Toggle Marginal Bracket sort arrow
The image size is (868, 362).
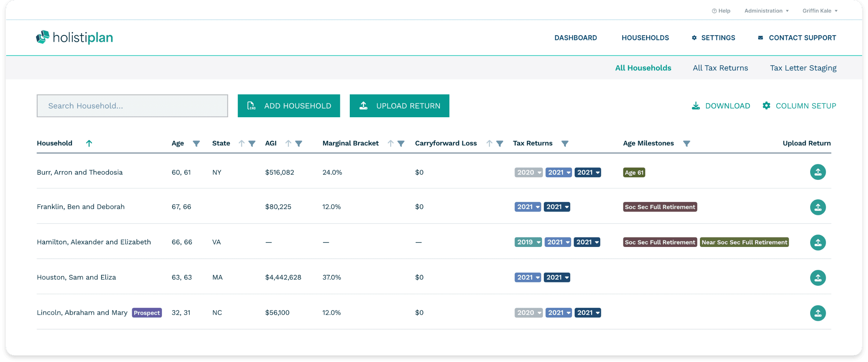pyautogui.click(x=390, y=144)
